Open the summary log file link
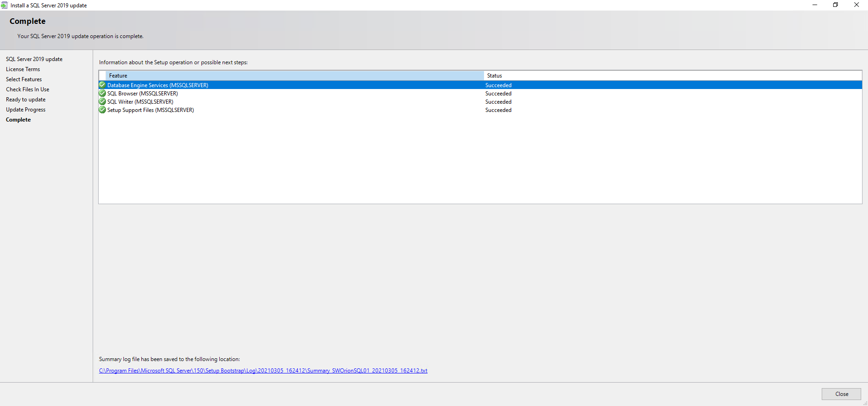The height and width of the screenshot is (406, 868). click(263, 370)
